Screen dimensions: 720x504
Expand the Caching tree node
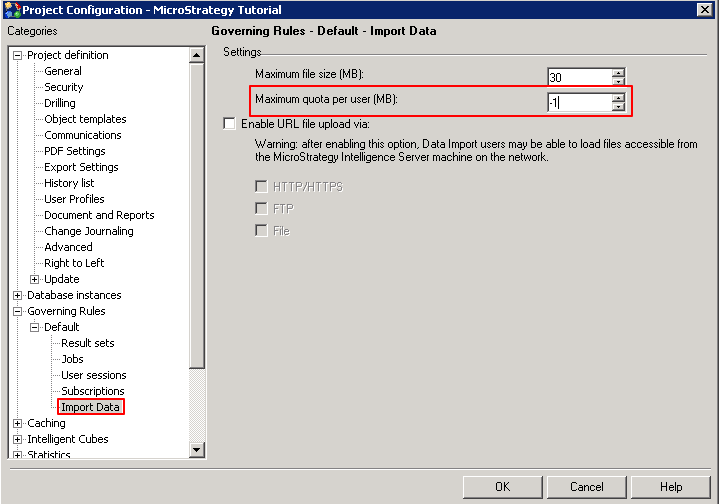(x=17, y=423)
